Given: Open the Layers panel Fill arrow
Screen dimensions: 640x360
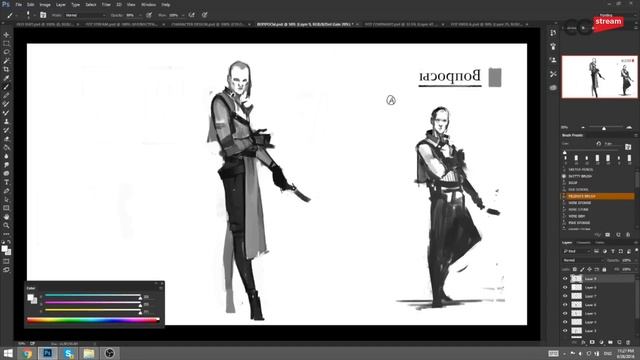Looking at the screenshot, I should point(635,269).
